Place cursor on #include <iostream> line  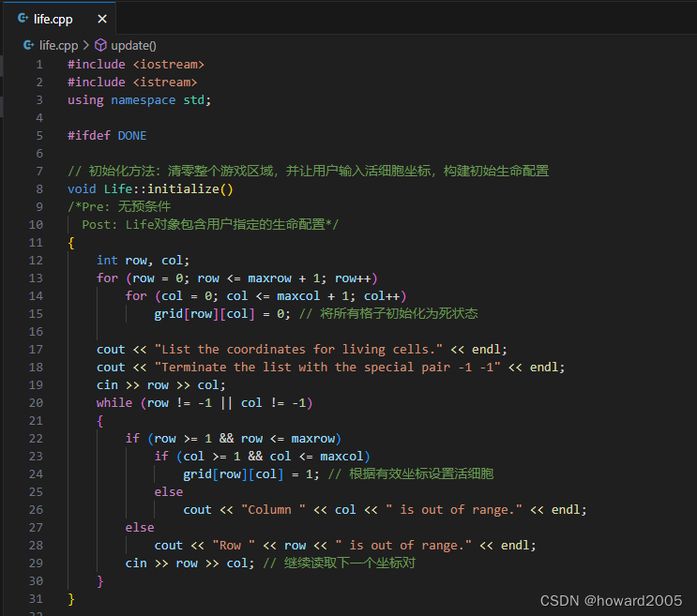point(135,64)
